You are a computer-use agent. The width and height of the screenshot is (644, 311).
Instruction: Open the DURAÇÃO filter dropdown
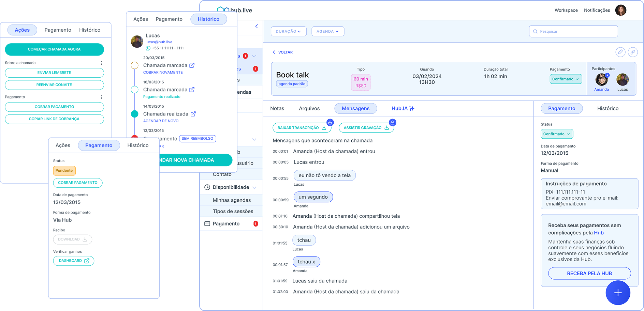pos(289,31)
